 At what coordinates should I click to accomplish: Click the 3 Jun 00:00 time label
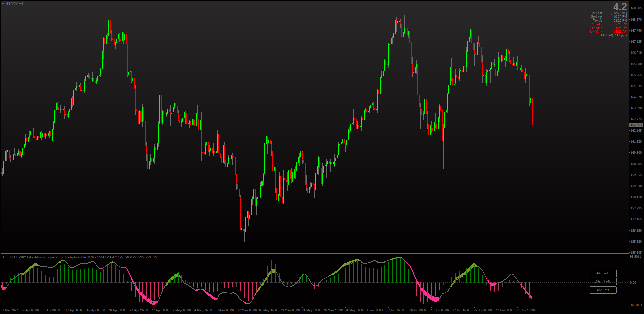point(374,310)
